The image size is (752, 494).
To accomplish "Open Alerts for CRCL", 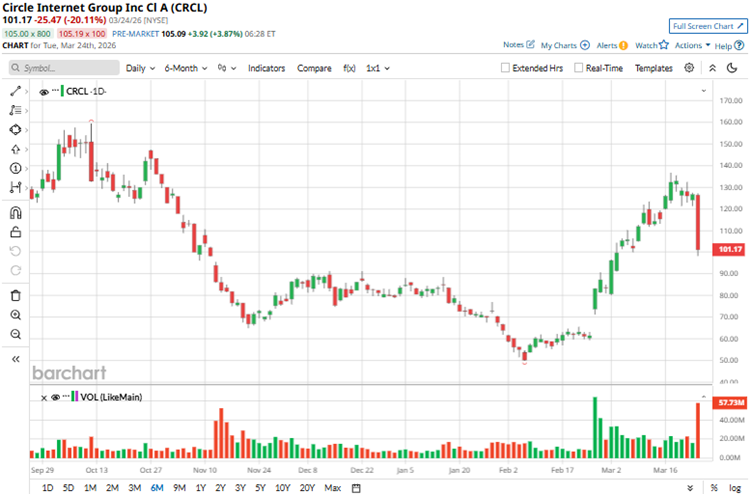I will pyautogui.click(x=612, y=45).
